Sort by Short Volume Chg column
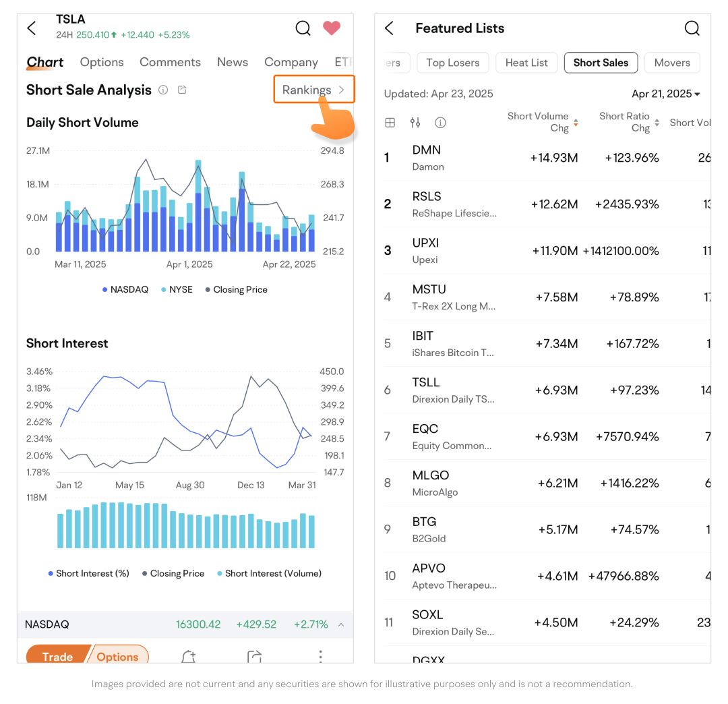 [543, 122]
